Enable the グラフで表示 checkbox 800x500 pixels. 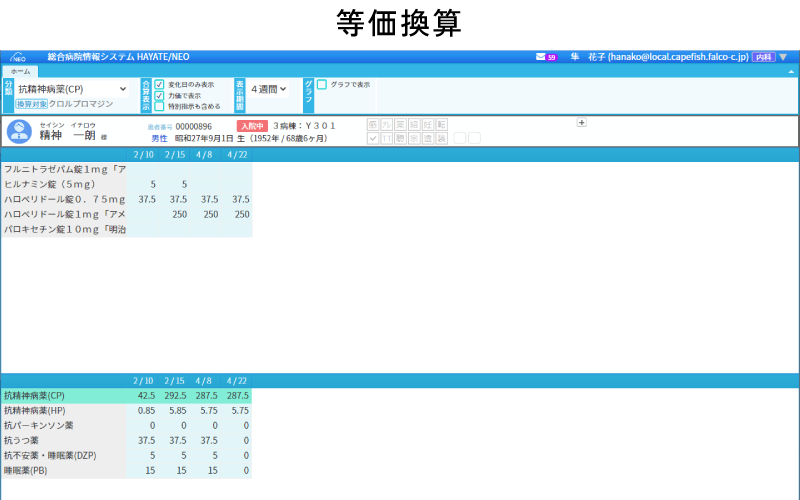pyautogui.click(x=322, y=84)
